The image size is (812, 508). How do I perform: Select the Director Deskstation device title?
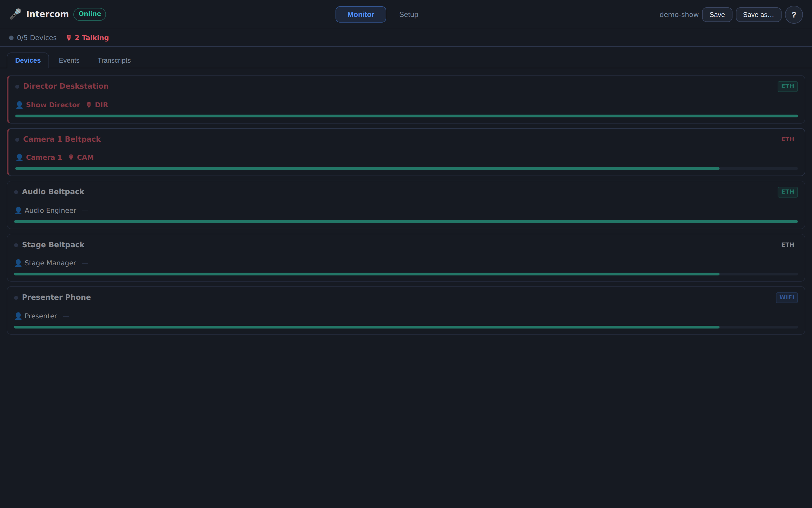click(66, 86)
